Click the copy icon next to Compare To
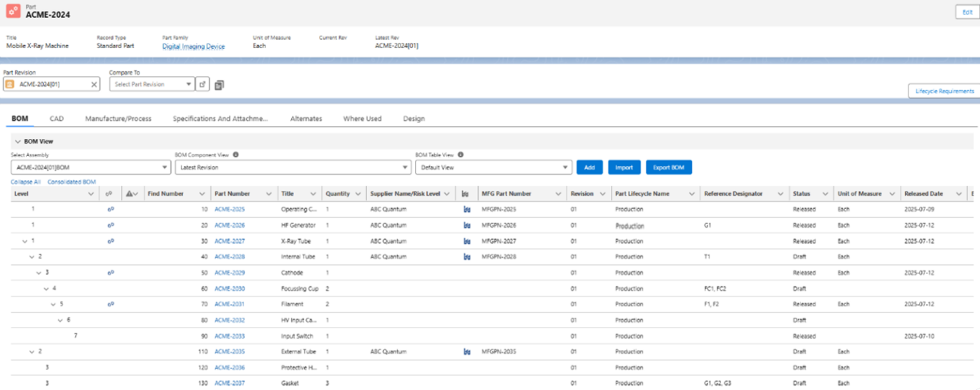The height and width of the screenshot is (390, 980). point(220,85)
